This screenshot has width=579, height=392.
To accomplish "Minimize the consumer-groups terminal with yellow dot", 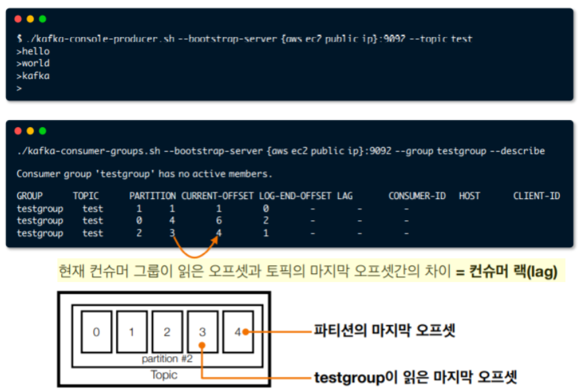I will pyautogui.click(x=30, y=131).
